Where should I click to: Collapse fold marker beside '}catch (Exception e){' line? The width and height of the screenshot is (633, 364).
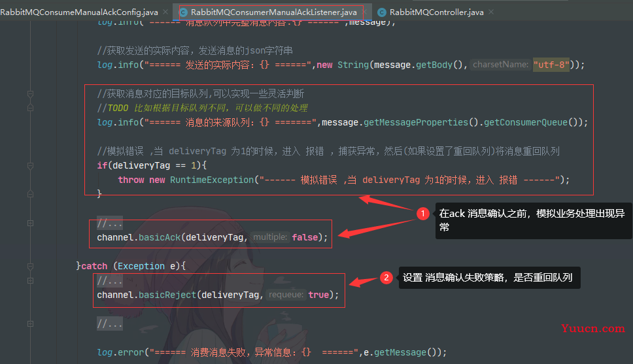(30, 267)
